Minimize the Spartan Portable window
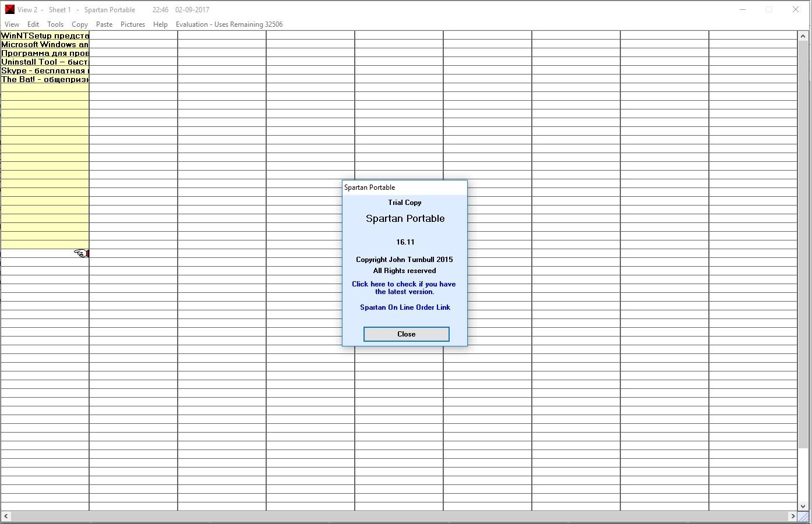The image size is (812, 524). pyautogui.click(x=743, y=9)
